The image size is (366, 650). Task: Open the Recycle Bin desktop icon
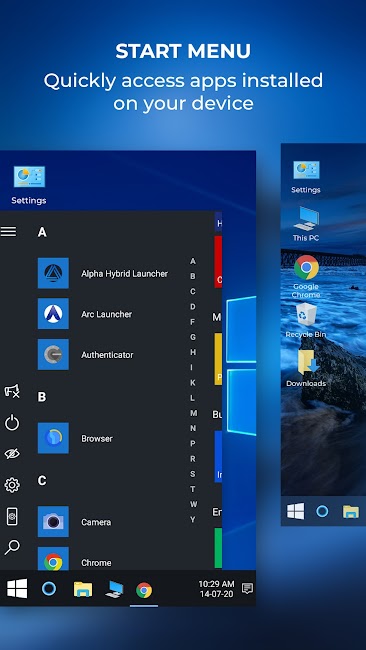tap(306, 320)
